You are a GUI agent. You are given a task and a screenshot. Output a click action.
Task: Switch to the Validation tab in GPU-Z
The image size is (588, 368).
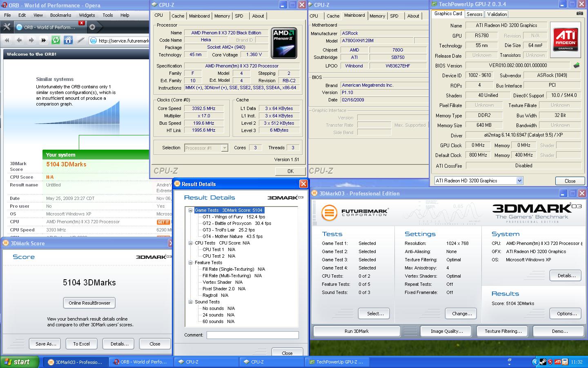497,14
